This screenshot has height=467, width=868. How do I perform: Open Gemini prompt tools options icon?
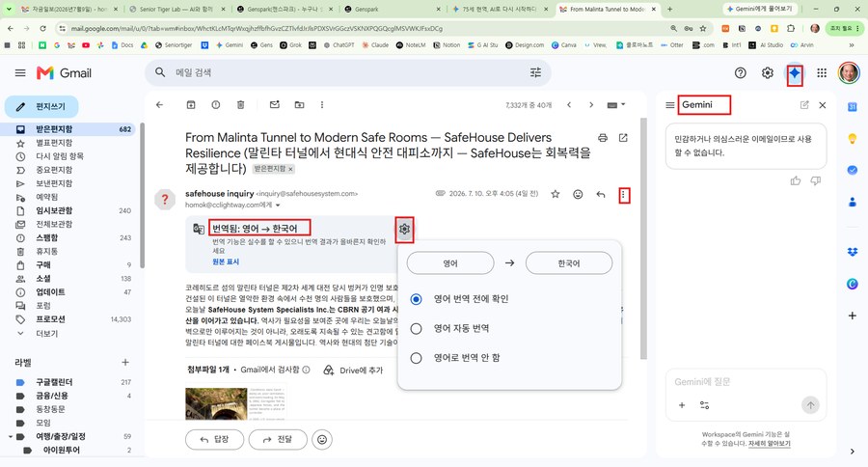click(705, 405)
